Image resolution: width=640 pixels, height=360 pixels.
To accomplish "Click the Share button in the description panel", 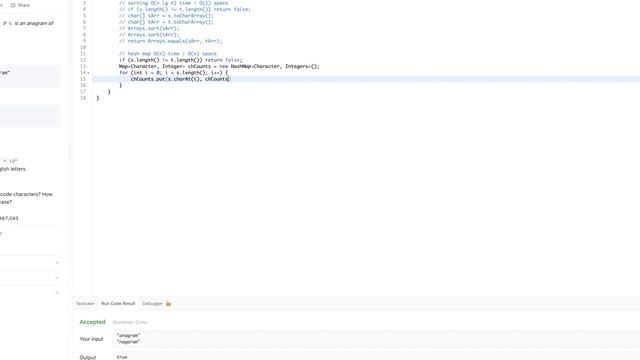I will pyautogui.click(x=20, y=5).
